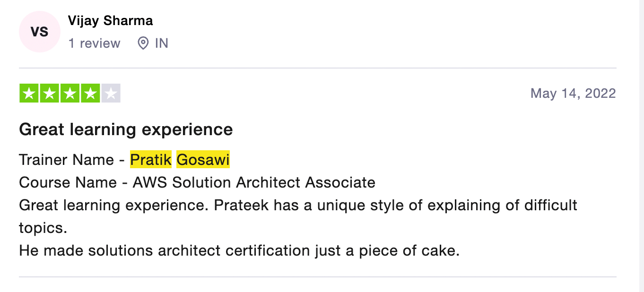Click the "Course Name" label text
644x292 pixels.
coord(68,182)
